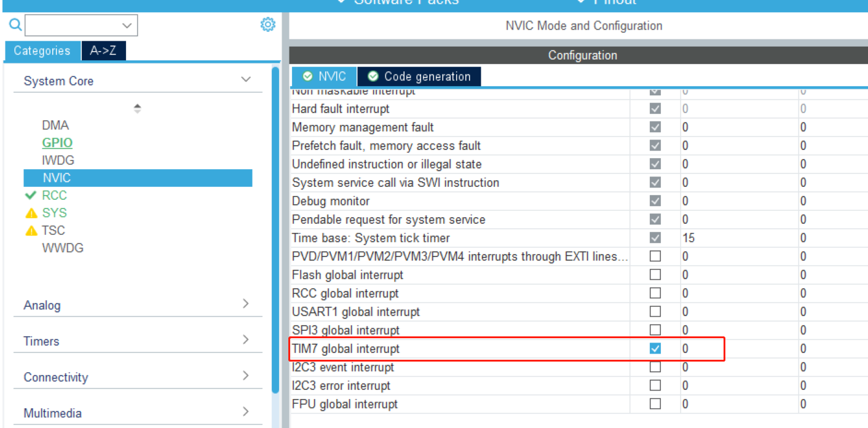
Task: Click the sort arrows icon under System Core
Action: pos(137,108)
